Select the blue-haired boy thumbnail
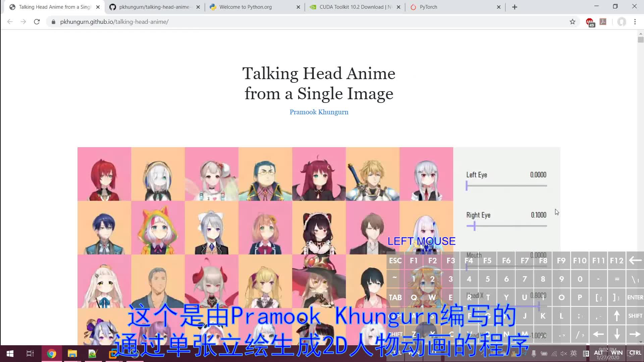This screenshot has height=362, width=644. coord(104,228)
